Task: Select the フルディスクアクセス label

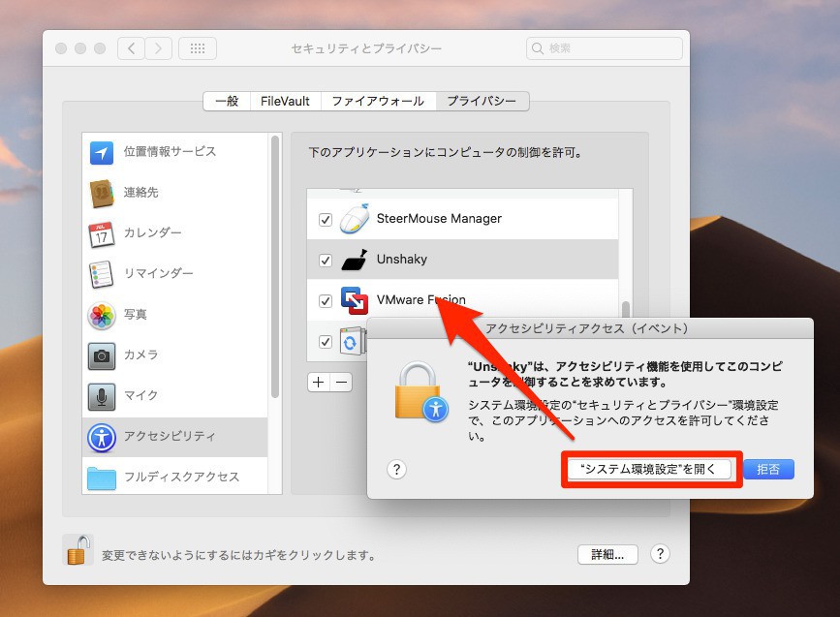Action: point(181,478)
